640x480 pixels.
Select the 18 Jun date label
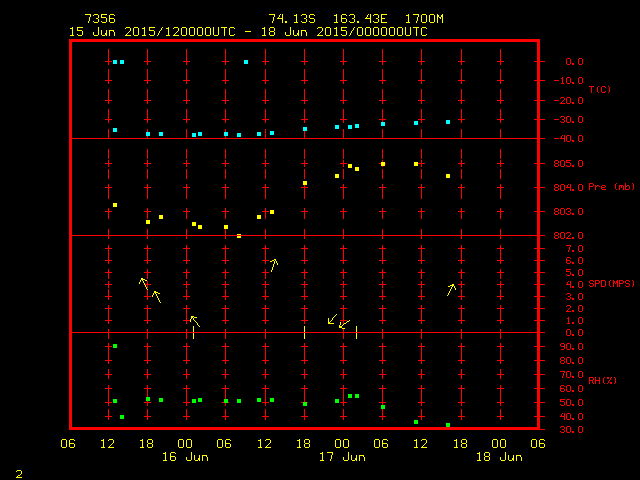point(498,457)
